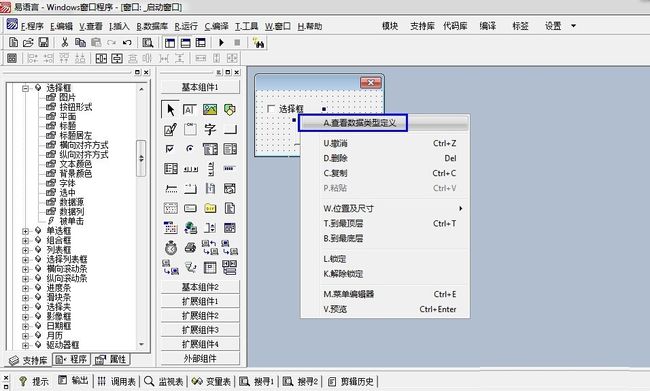Expand the 月历 tree node
The image size is (650, 391).
[x=26, y=335]
